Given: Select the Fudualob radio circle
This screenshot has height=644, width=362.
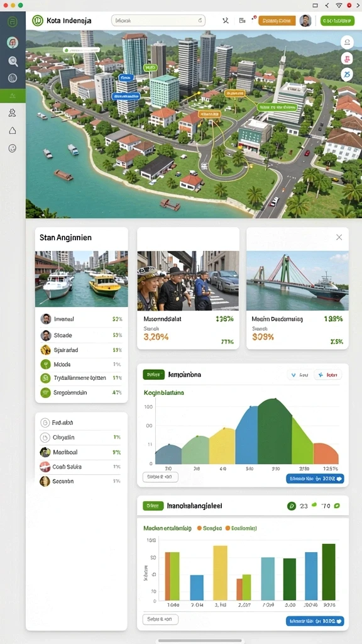Looking at the screenshot, I should click(45, 422).
